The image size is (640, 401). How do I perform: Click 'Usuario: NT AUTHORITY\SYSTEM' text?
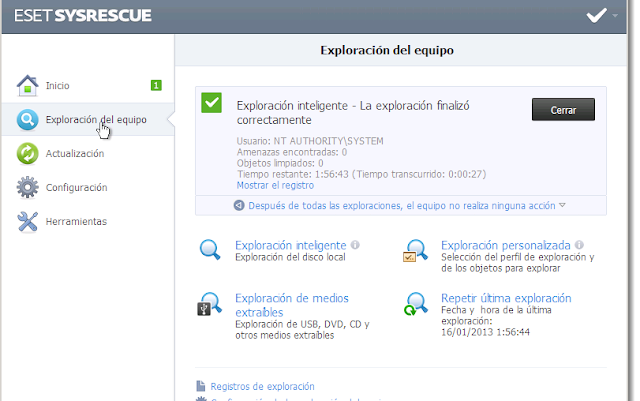coord(310,141)
